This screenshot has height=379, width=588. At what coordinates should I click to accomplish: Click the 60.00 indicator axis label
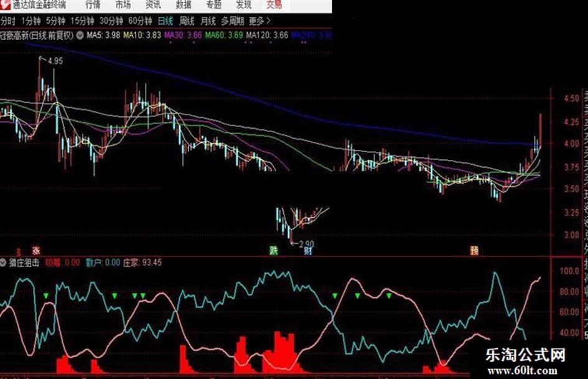click(569, 312)
